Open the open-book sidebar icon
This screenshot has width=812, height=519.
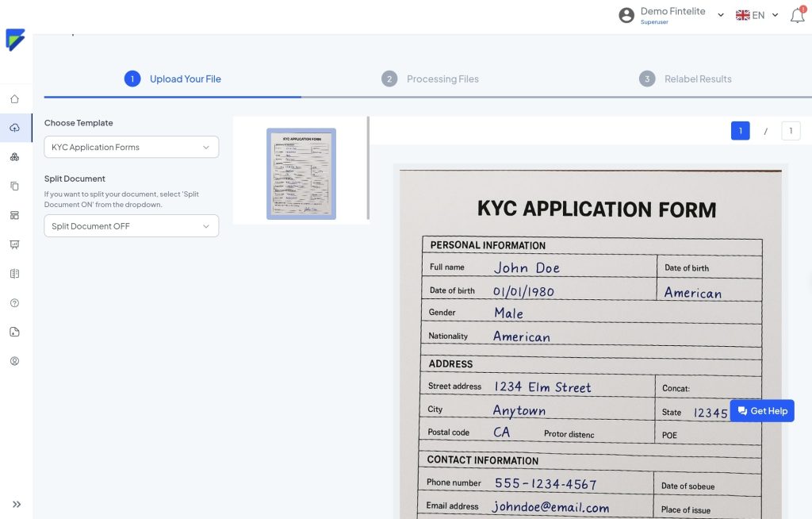tap(14, 274)
